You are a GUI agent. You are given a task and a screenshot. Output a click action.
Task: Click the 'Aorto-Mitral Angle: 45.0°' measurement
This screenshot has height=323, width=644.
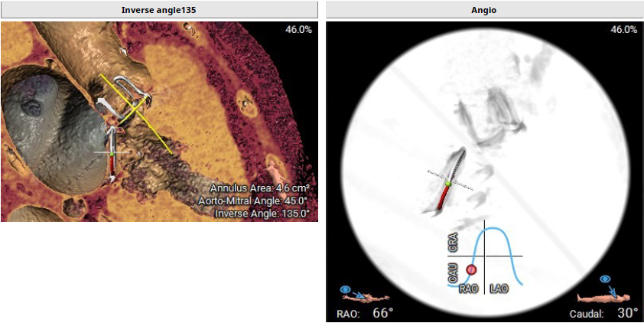point(253,201)
